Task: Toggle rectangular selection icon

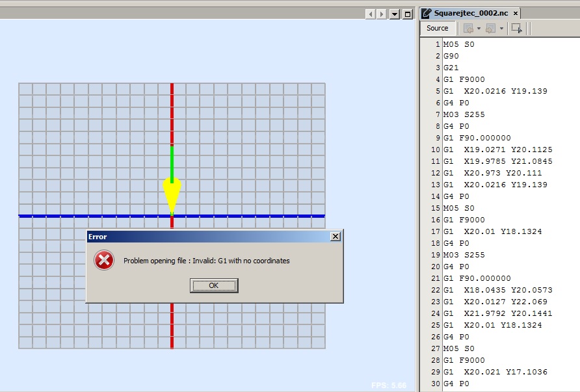Action: [x=517, y=28]
